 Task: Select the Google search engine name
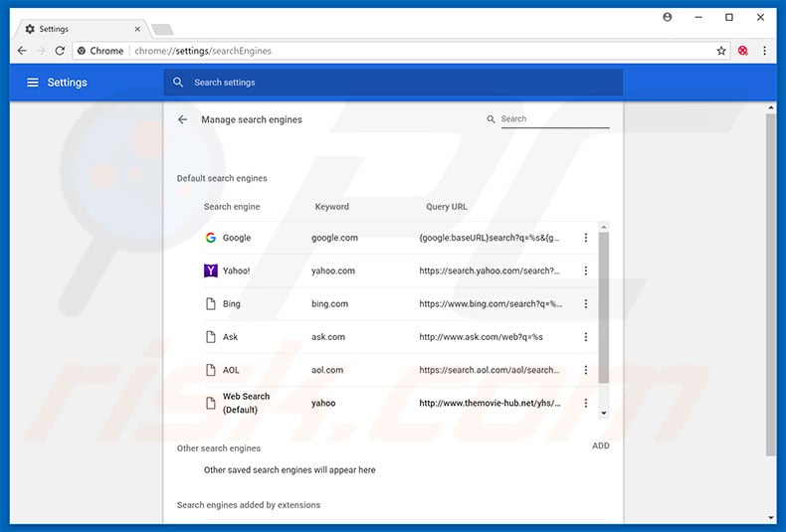pos(237,238)
